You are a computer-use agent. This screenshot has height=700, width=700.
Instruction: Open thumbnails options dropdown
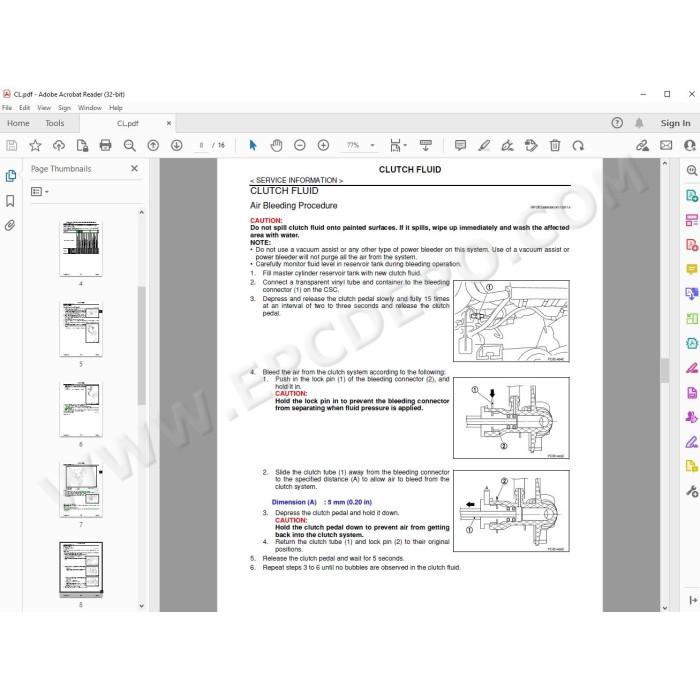[x=40, y=192]
